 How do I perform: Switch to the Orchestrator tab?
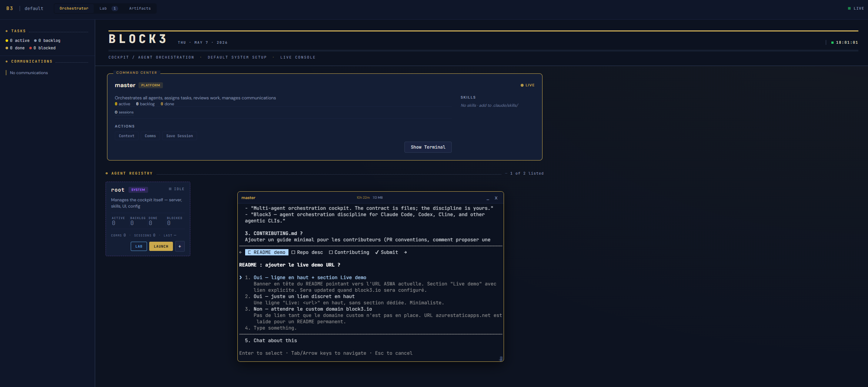(x=74, y=8)
